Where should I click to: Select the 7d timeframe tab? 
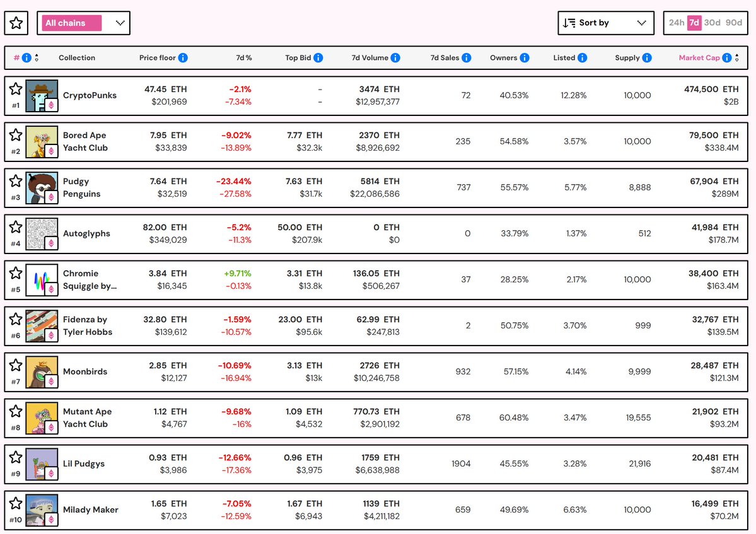694,23
